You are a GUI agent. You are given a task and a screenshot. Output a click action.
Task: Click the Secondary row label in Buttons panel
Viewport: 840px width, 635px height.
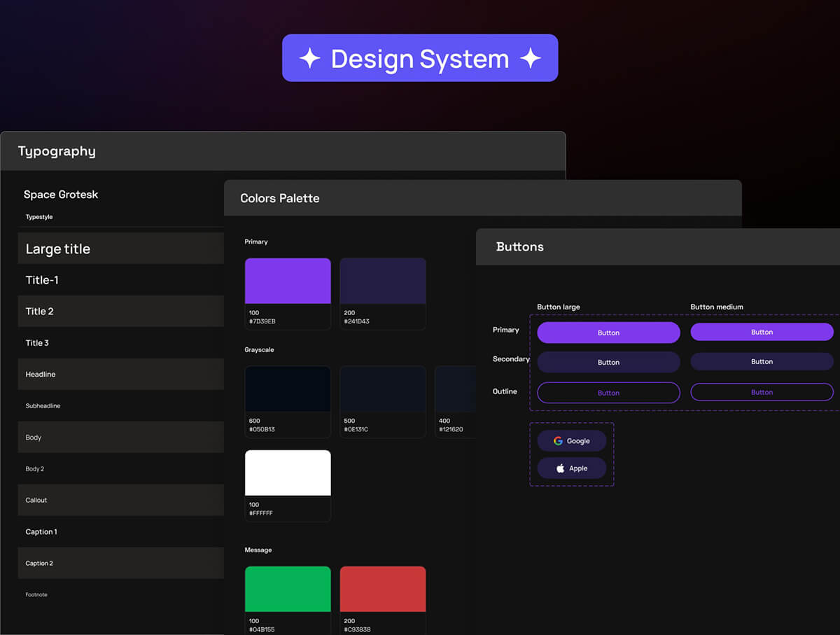(x=511, y=359)
